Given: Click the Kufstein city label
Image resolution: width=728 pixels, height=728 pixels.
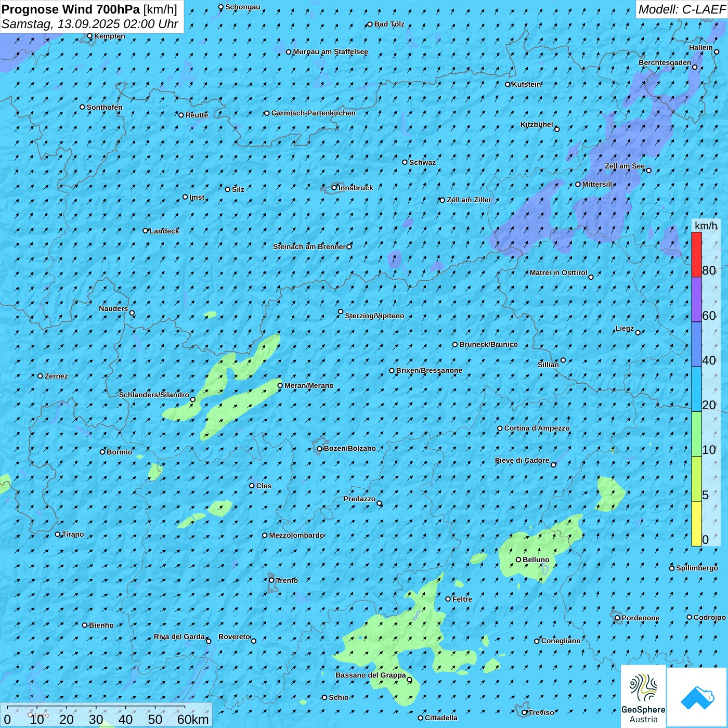Looking at the screenshot, I should point(527,84).
